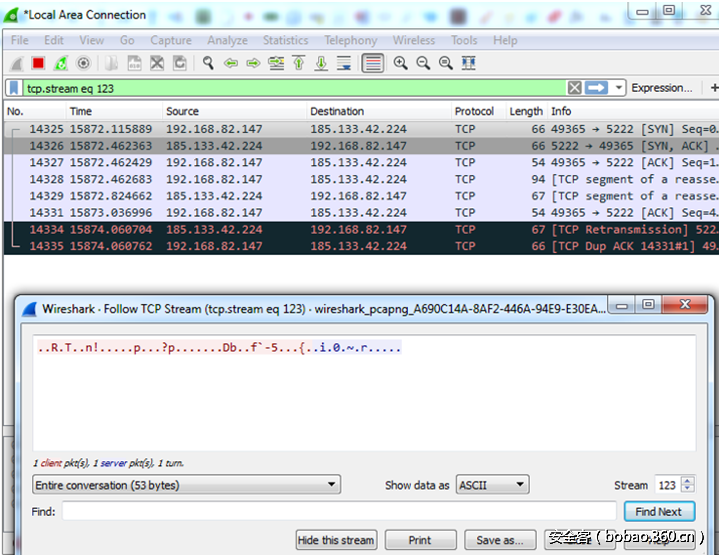
Task: Open the Analyze menu
Action: (x=227, y=40)
